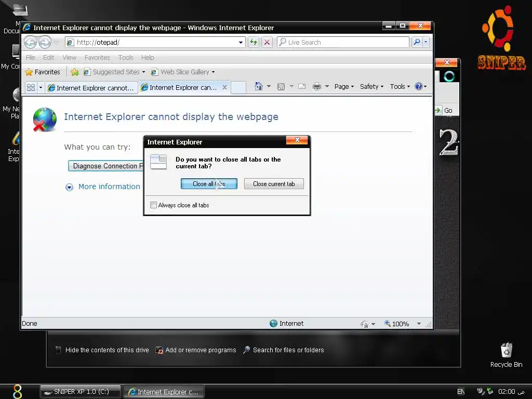Open the File menu

pos(31,57)
